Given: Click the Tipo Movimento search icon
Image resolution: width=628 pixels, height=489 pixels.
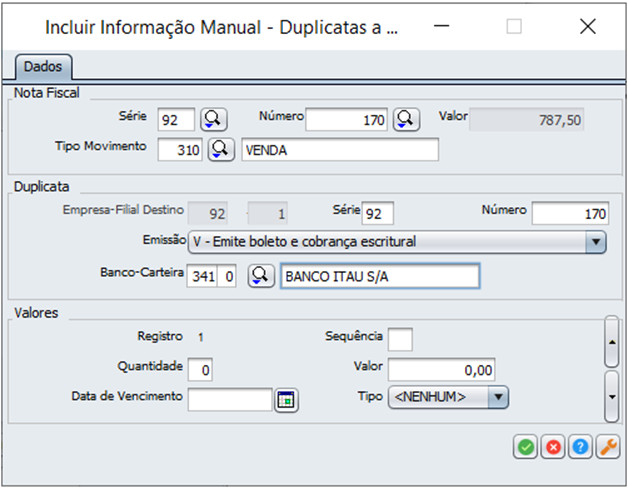Looking at the screenshot, I should coord(221,149).
